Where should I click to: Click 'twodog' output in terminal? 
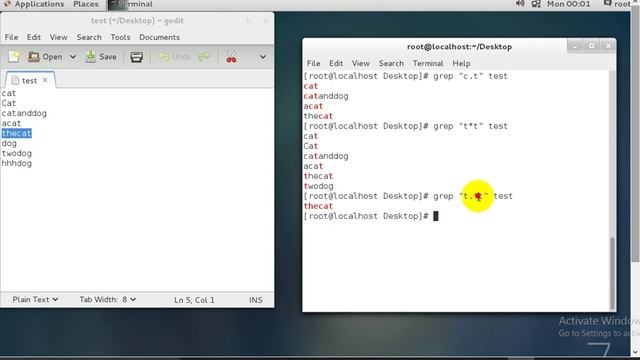coord(318,186)
